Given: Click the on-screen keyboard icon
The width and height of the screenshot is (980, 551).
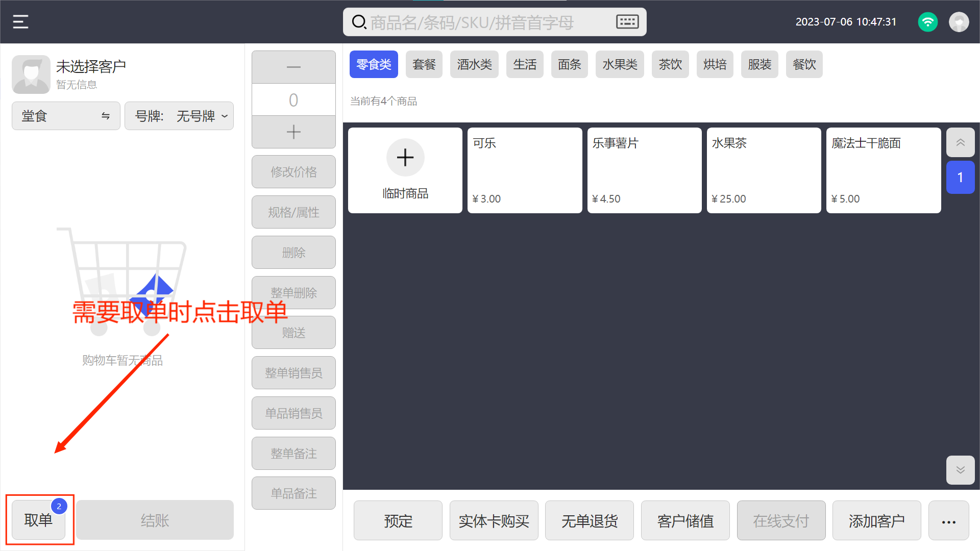Looking at the screenshot, I should tap(627, 22).
